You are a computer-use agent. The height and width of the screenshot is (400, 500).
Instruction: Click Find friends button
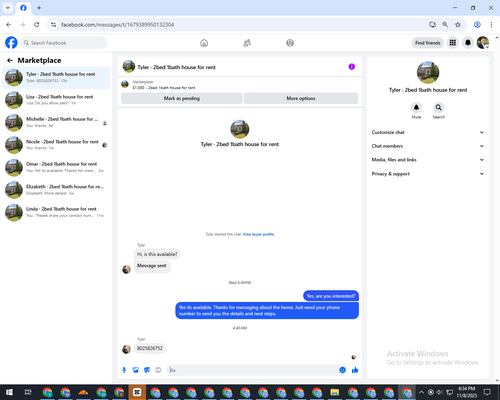[428, 43]
